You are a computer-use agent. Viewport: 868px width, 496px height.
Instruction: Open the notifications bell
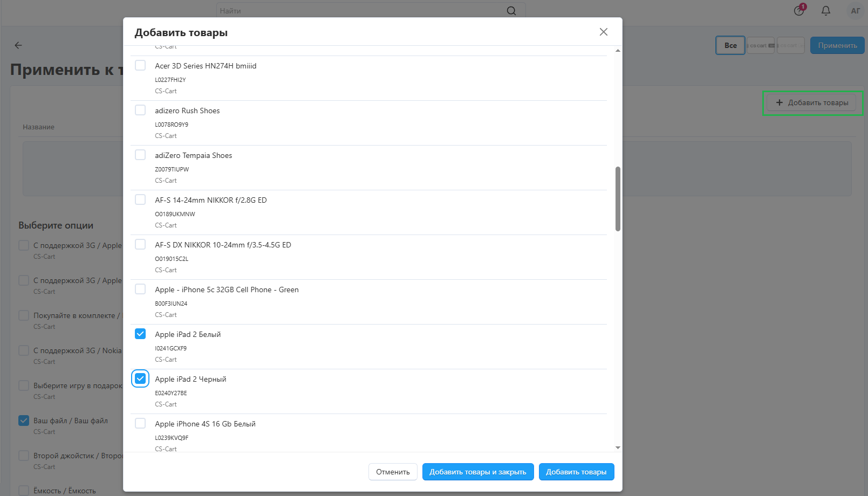click(x=825, y=11)
